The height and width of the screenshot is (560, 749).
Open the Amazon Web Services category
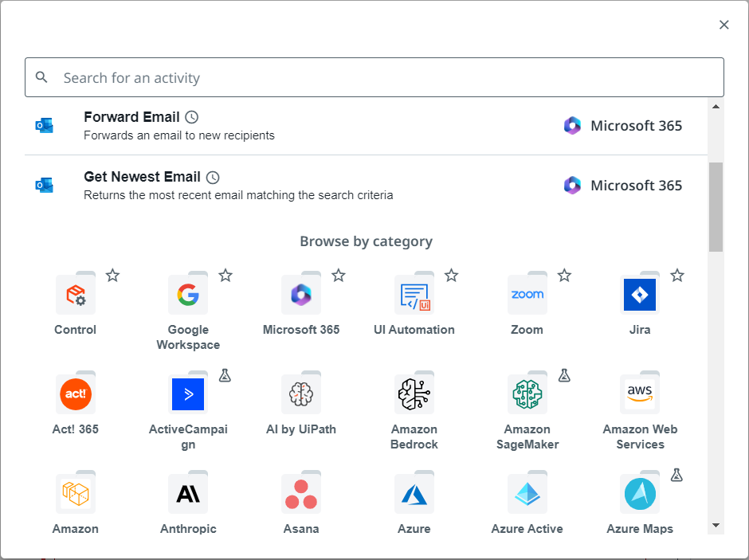click(x=640, y=395)
